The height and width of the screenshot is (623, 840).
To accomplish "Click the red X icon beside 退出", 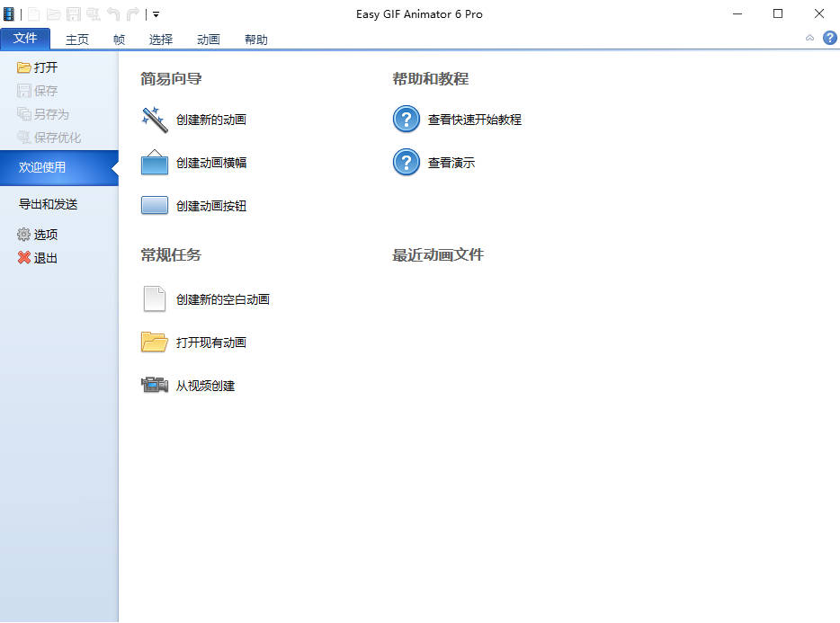I will pyautogui.click(x=23, y=258).
